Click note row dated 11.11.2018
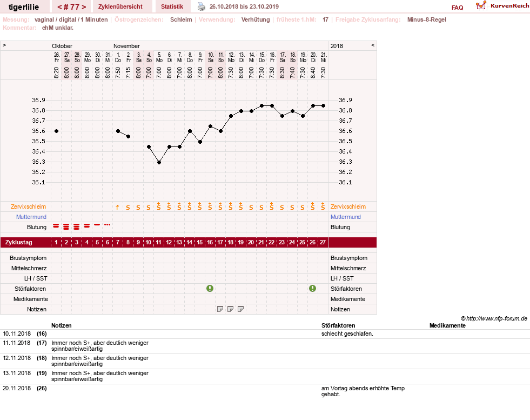The image size is (530, 420). tap(265, 346)
